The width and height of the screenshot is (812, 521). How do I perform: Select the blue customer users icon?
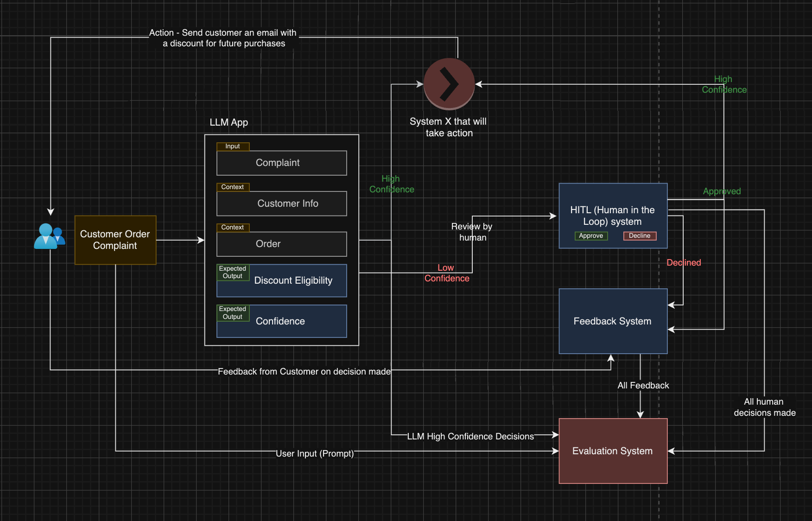[49, 237]
